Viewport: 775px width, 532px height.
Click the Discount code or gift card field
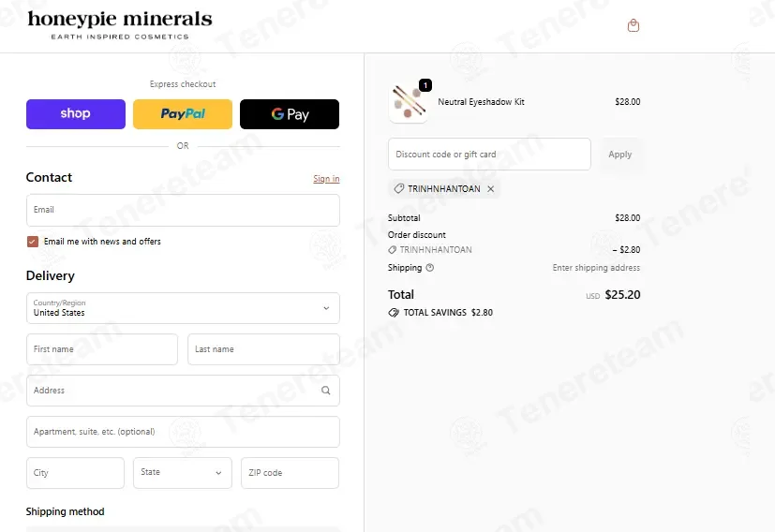click(489, 155)
